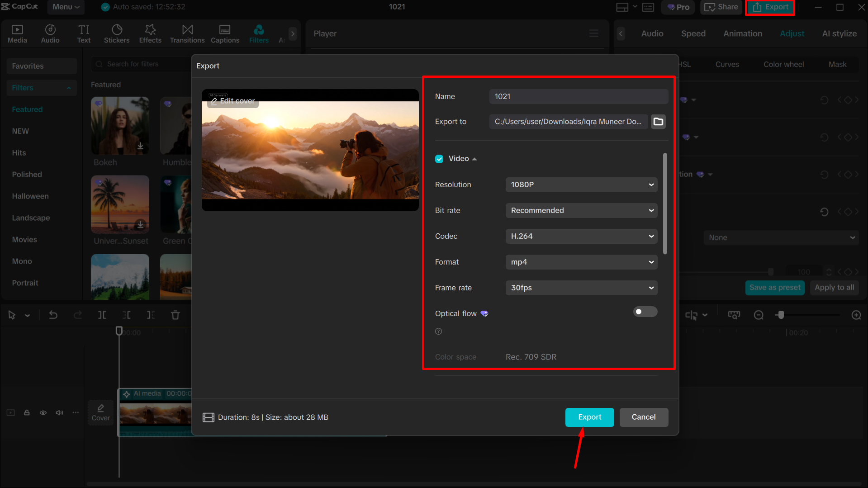Screen dimensions: 868x488
Task: Open the Stickers panel
Action: click(x=117, y=33)
